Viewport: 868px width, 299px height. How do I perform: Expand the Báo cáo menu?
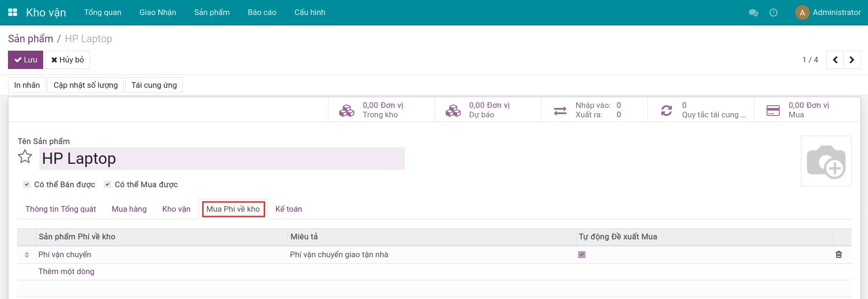(262, 13)
